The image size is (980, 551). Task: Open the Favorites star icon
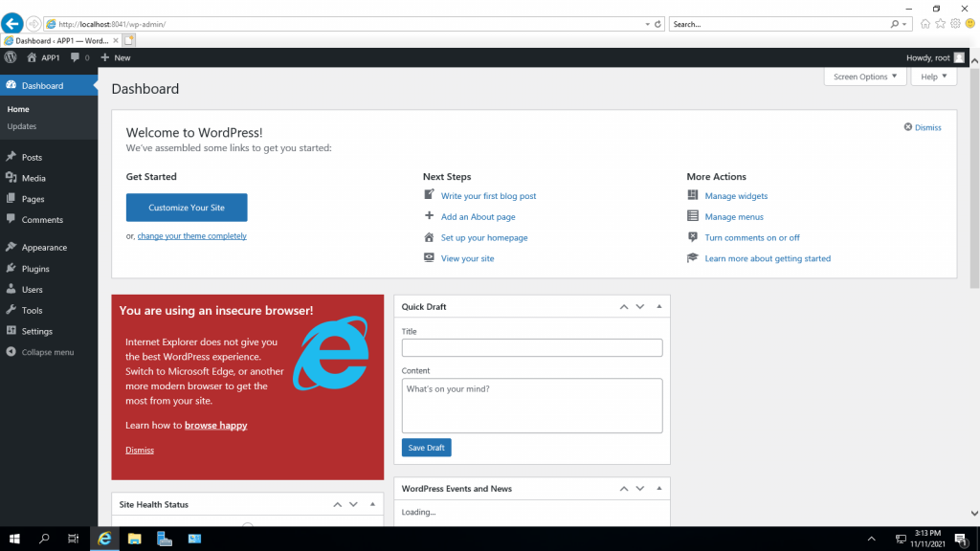[x=940, y=24]
